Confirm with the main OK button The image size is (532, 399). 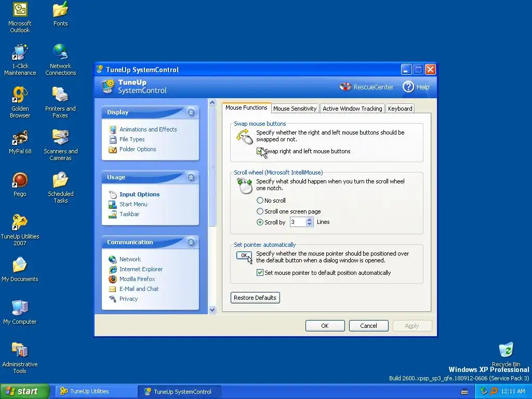tap(325, 326)
